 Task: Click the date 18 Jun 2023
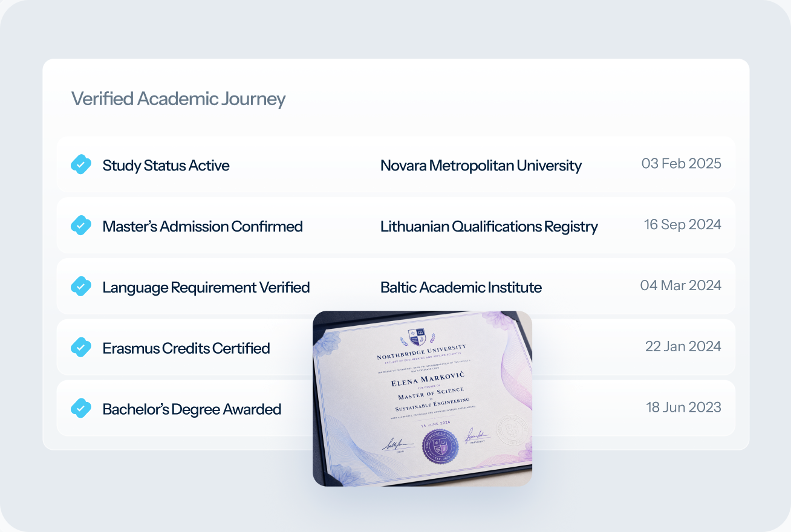(x=684, y=407)
